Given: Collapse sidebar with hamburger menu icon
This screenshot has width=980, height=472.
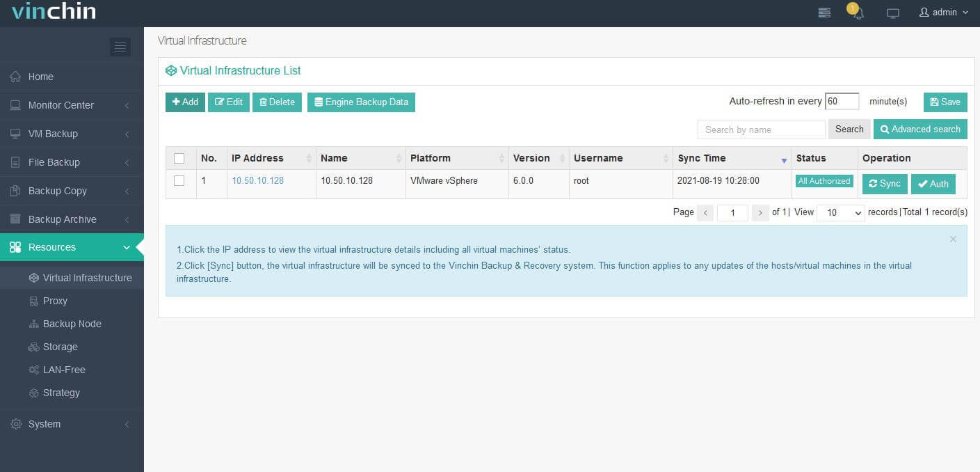Looking at the screenshot, I should [x=120, y=47].
